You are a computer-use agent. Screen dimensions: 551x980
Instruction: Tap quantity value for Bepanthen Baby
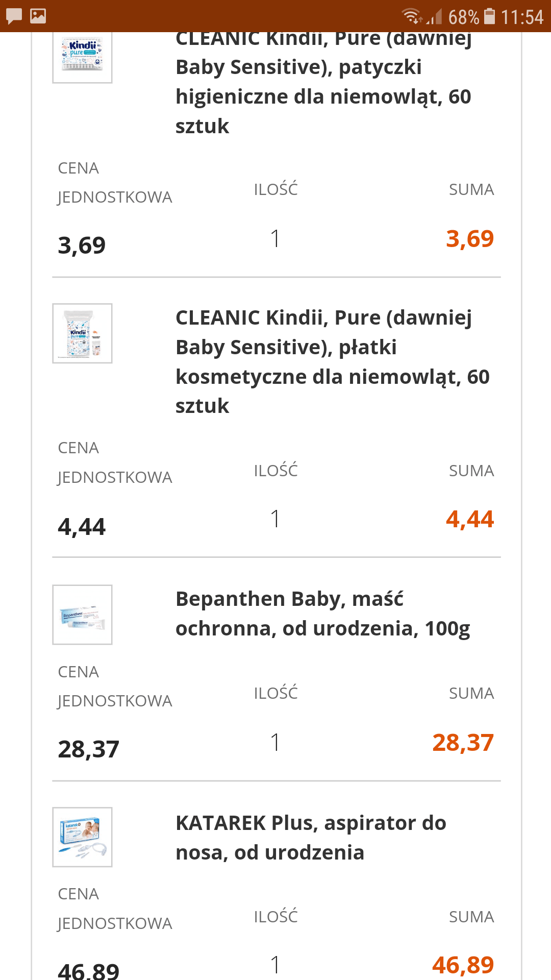(275, 742)
